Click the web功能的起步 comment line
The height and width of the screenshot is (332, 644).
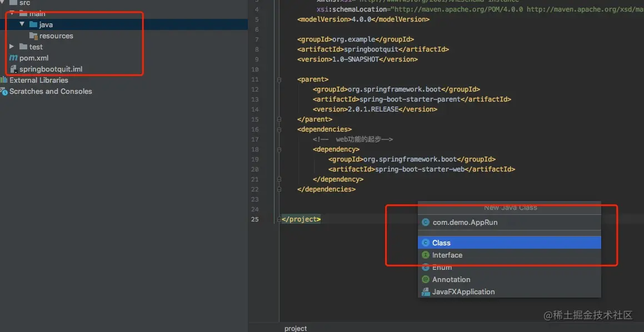coord(353,139)
